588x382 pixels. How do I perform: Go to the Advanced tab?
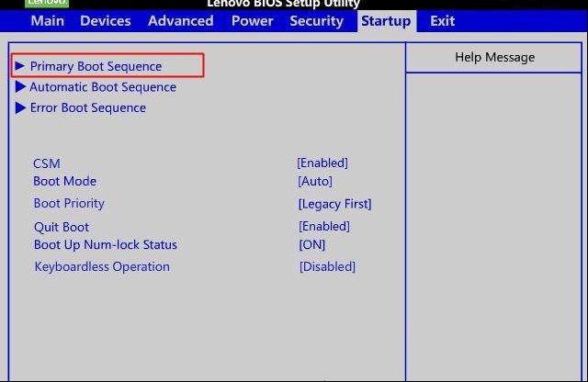[181, 20]
